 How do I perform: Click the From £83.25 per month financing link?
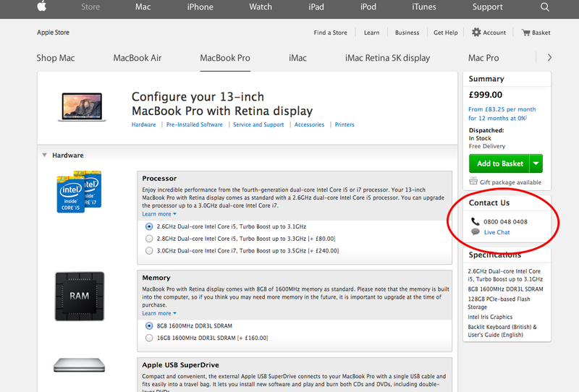coord(502,114)
